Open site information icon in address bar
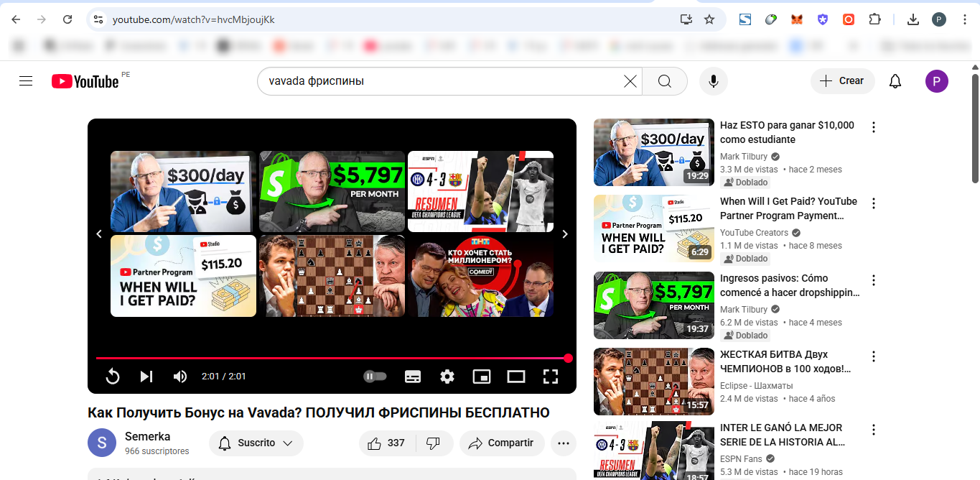The image size is (980, 480). (x=98, y=19)
